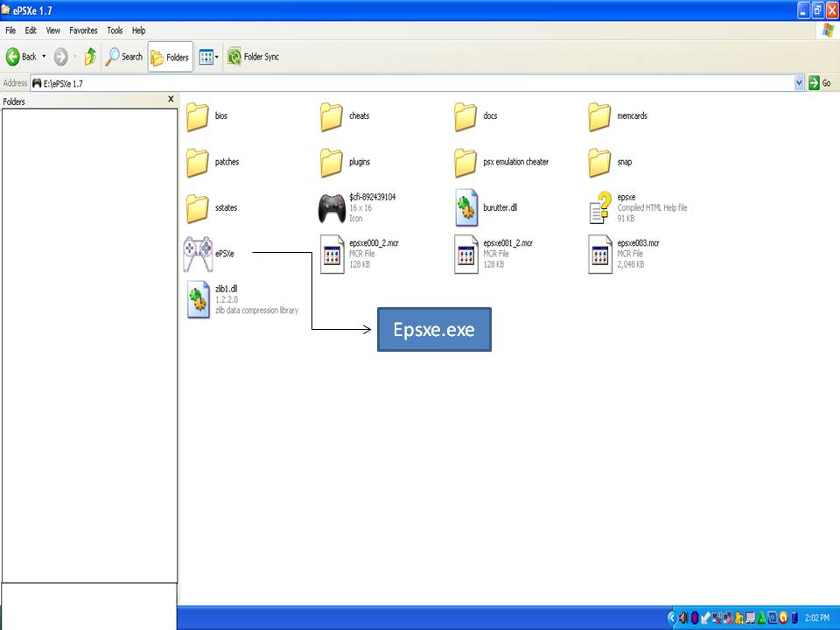Viewport: 840px width, 630px height.
Task: Click the green Back arrow icon
Action: pos(13,56)
